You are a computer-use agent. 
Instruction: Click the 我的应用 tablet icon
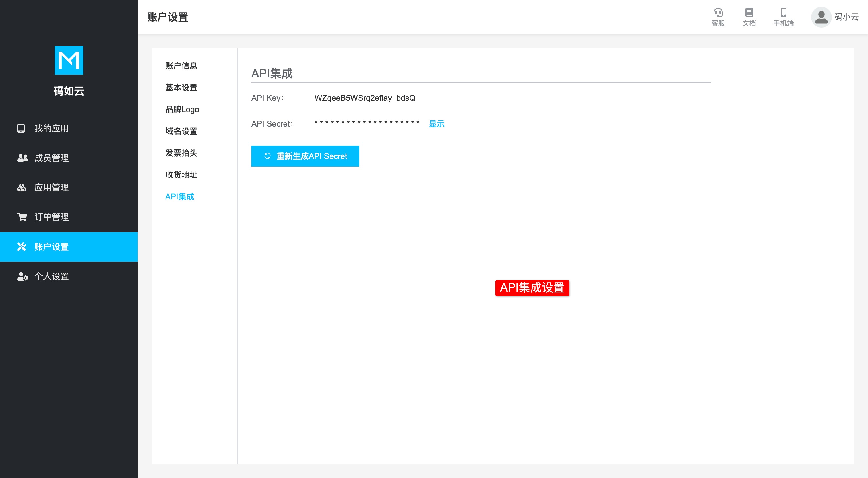[21, 128]
